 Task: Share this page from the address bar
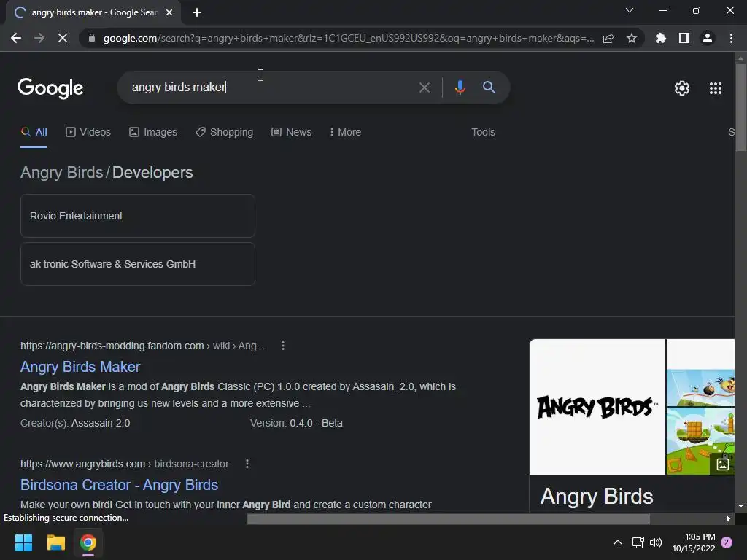608,38
